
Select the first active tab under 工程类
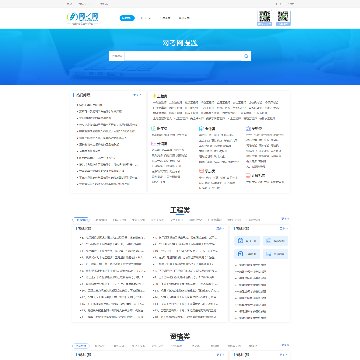pos(81,220)
